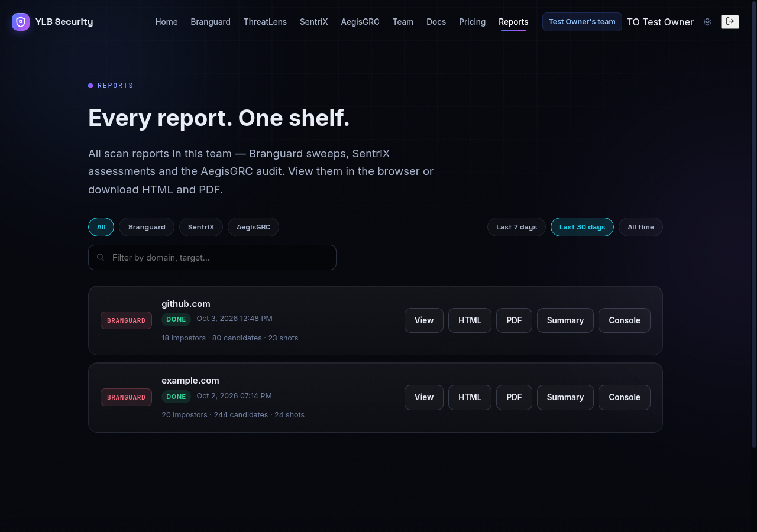Screen dimensions: 757x532
Task: Open AegisGRC from the top navigation
Action: 360,22
